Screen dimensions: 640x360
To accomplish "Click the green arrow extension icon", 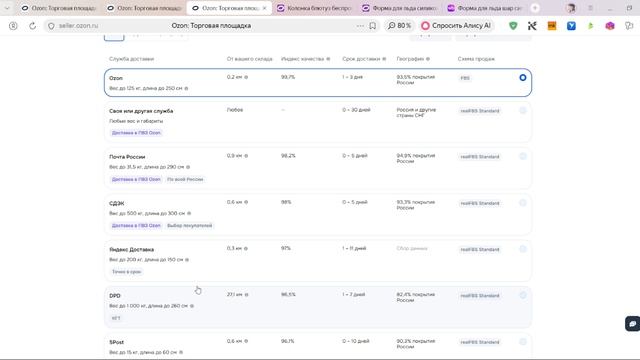I will 591,26.
